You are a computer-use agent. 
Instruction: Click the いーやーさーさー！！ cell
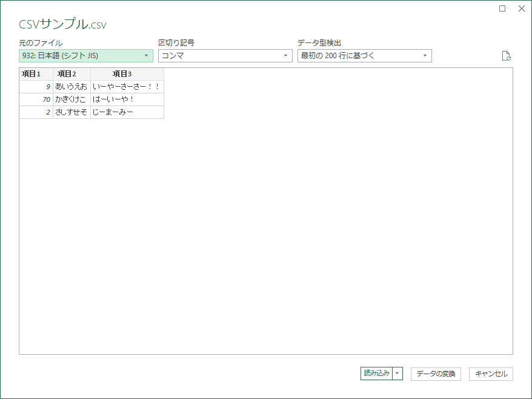(127, 87)
